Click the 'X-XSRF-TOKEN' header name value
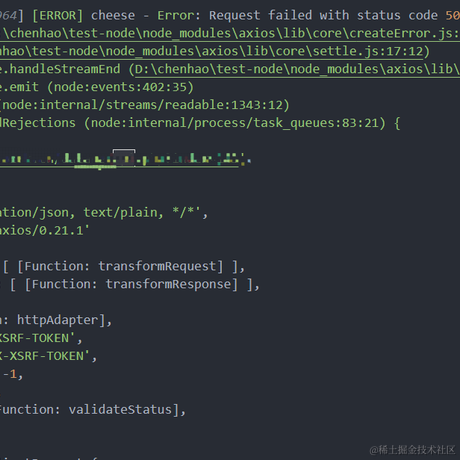460x460 pixels. point(44,356)
